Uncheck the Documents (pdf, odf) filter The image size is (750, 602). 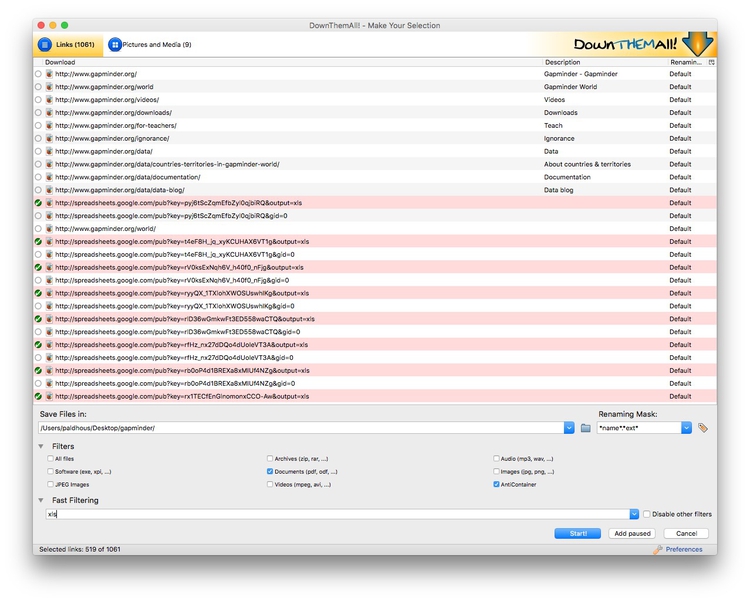(270, 471)
